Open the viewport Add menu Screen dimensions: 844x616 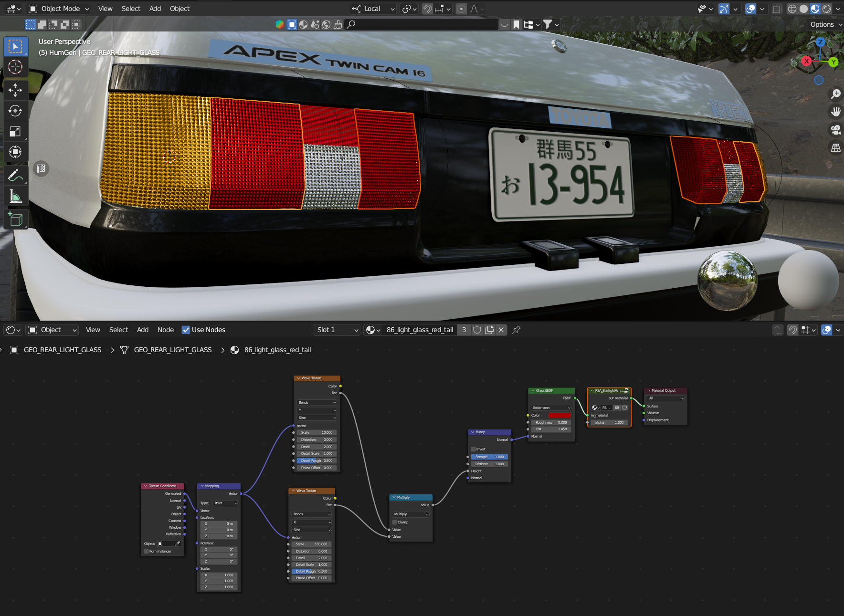click(x=155, y=9)
